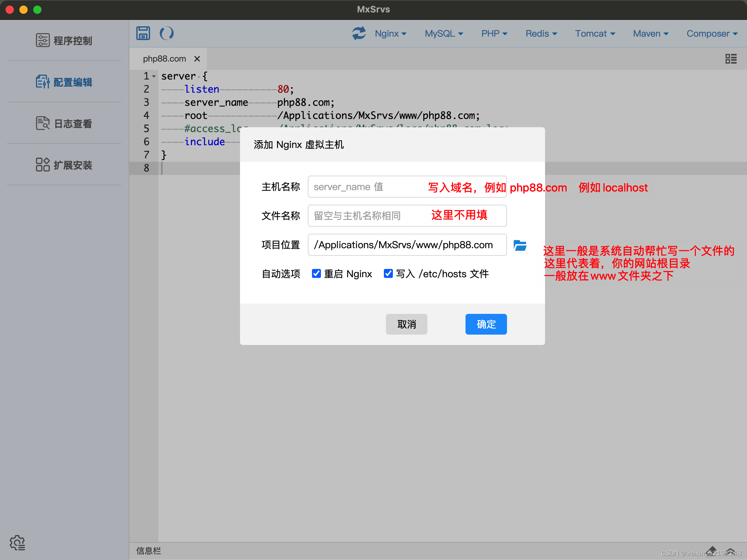
Task: Expand the Nginx dropdown menu
Action: (390, 34)
